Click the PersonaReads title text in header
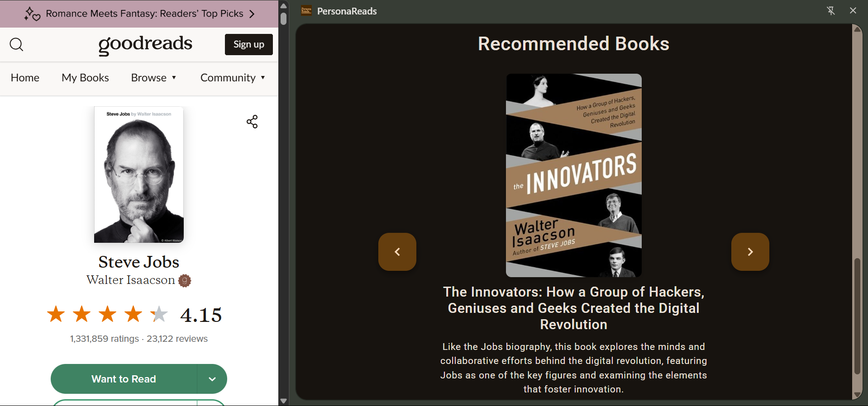The width and height of the screenshot is (868, 406). [347, 11]
